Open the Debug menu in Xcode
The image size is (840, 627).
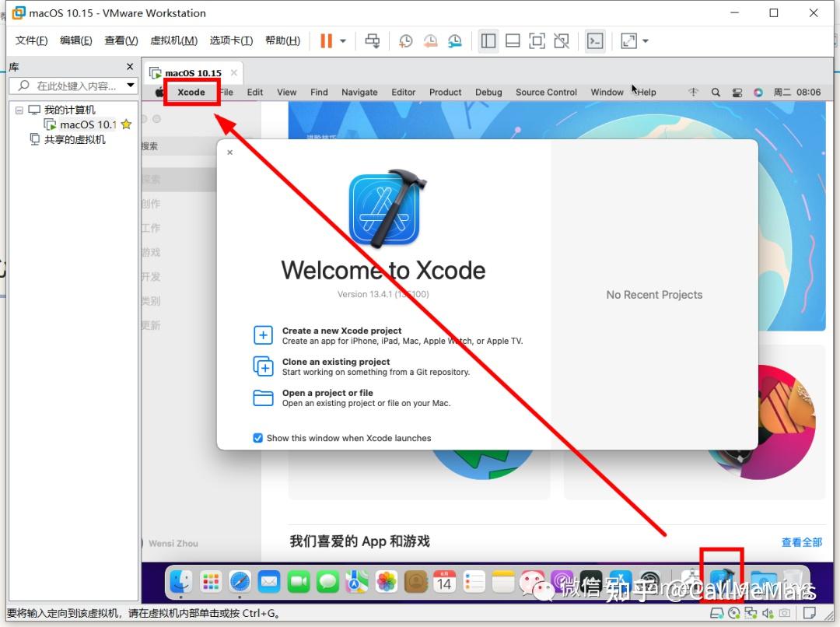click(488, 92)
